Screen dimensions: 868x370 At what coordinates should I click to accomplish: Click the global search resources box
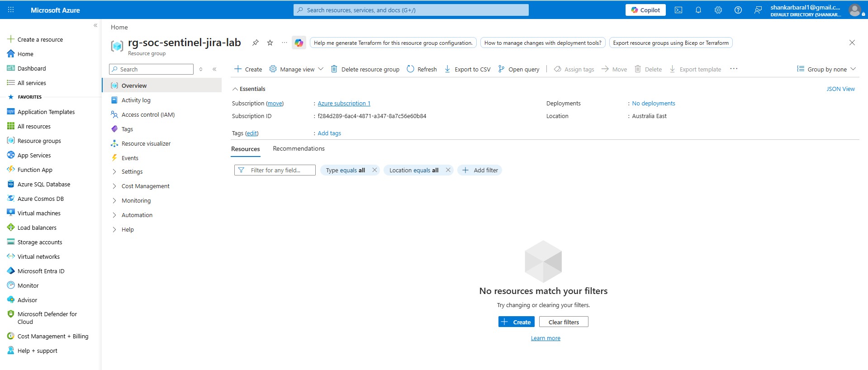point(411,10)
